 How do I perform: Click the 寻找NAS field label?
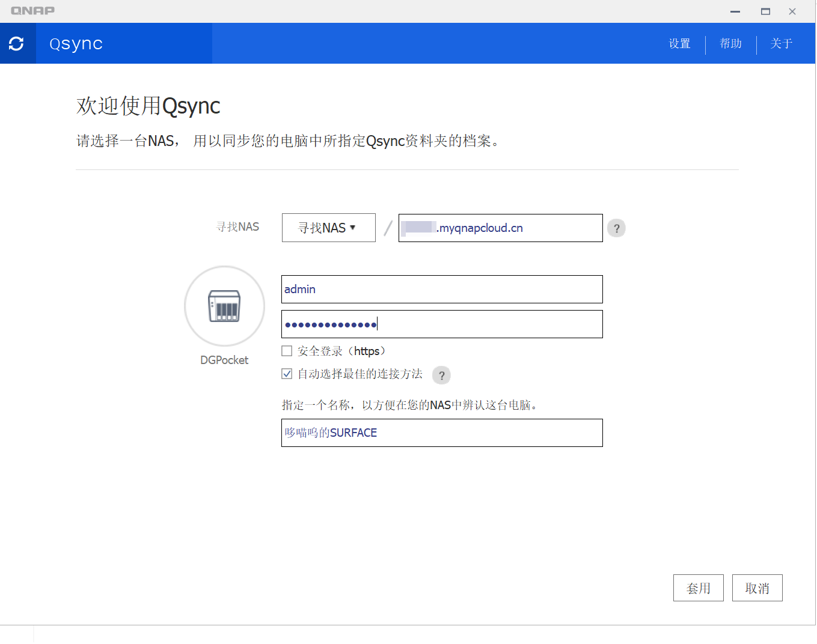pos(237,227)
